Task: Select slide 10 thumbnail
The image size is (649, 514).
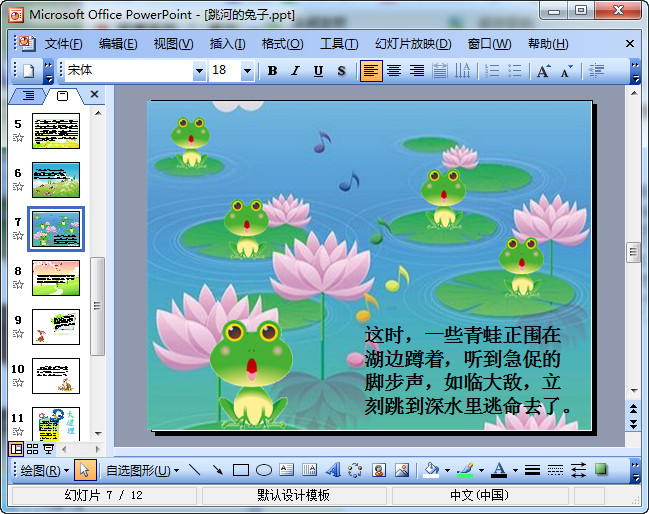Action: pyautogui.click(x=56, y=376)
